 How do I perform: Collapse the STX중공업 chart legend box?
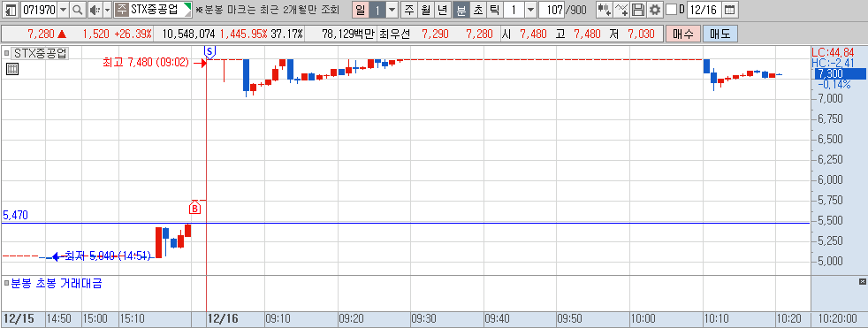pos(7,54)
